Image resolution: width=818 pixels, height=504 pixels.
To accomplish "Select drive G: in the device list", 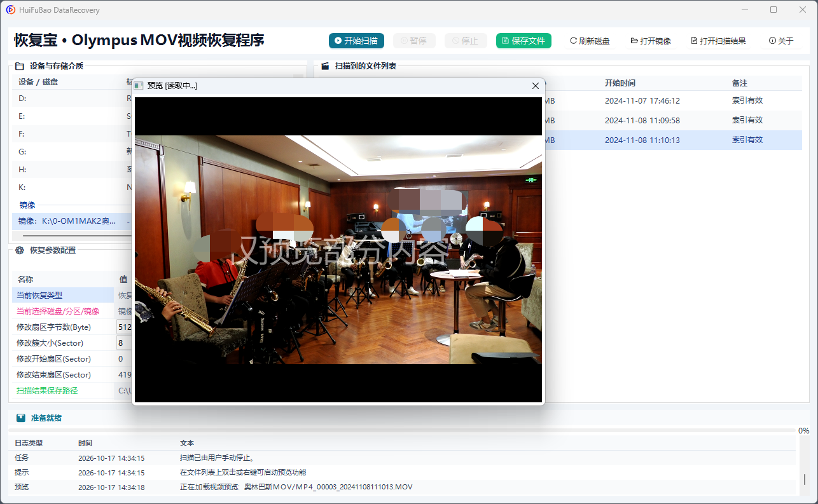I will click(72, 152).
